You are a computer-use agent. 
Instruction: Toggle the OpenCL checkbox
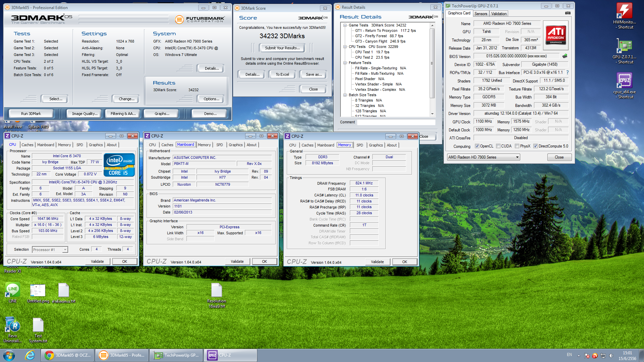pos(477,146)
